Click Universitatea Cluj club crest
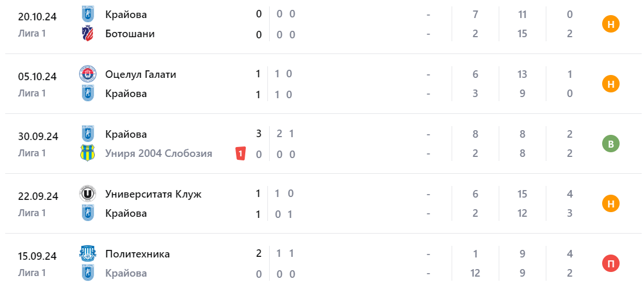The width and height of the screenshot is (644, 290). [88, 194]
